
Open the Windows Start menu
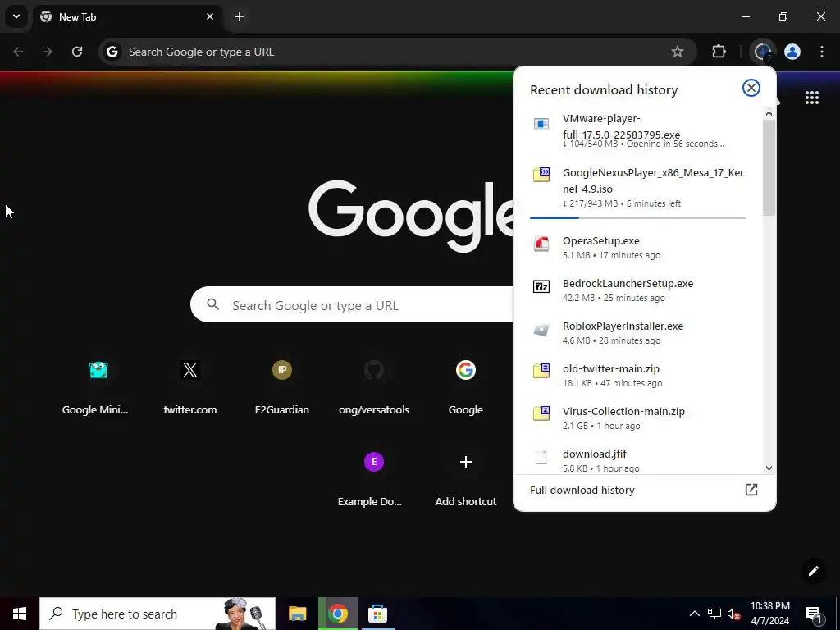[x=20, y=614]
